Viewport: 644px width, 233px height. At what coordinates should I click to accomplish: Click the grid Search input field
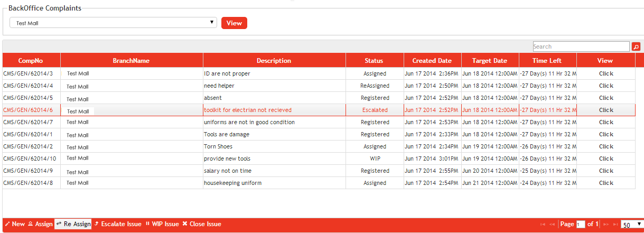[581, 46]
